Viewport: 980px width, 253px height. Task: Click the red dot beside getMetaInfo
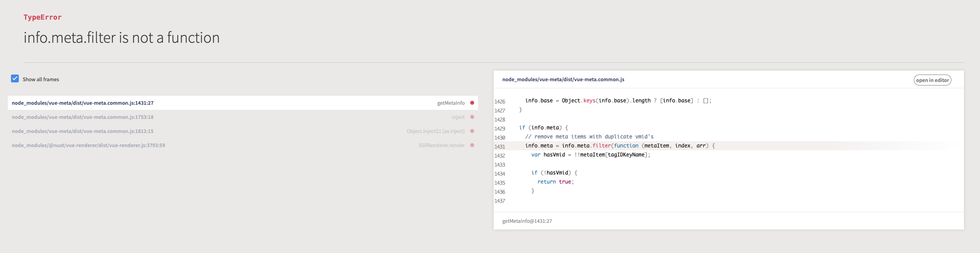472,103
